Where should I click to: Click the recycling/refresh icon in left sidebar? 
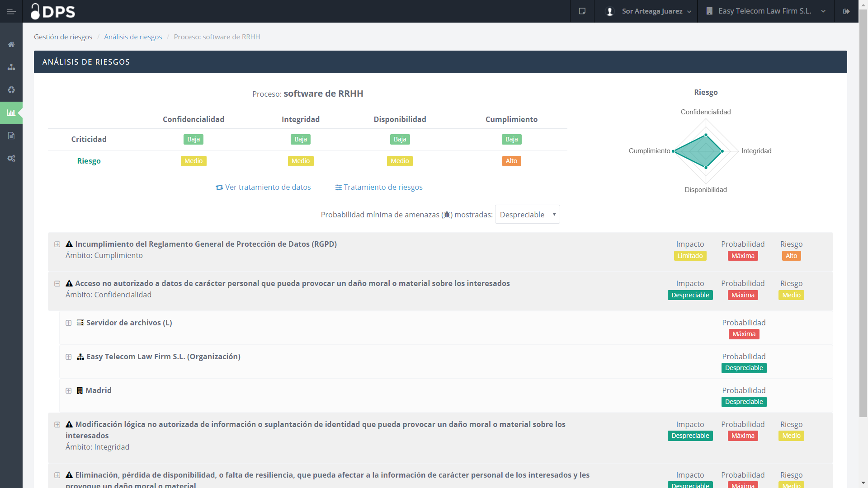tap(11, 89)
